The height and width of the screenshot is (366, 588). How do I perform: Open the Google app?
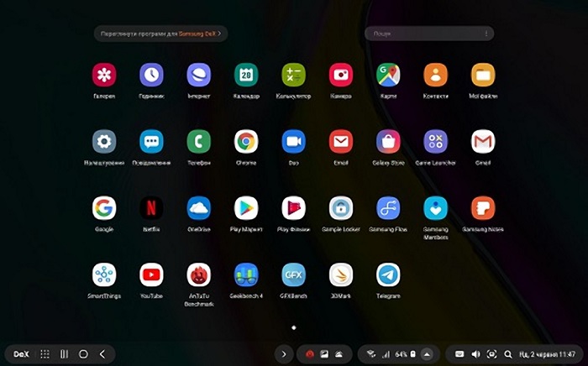104,208
